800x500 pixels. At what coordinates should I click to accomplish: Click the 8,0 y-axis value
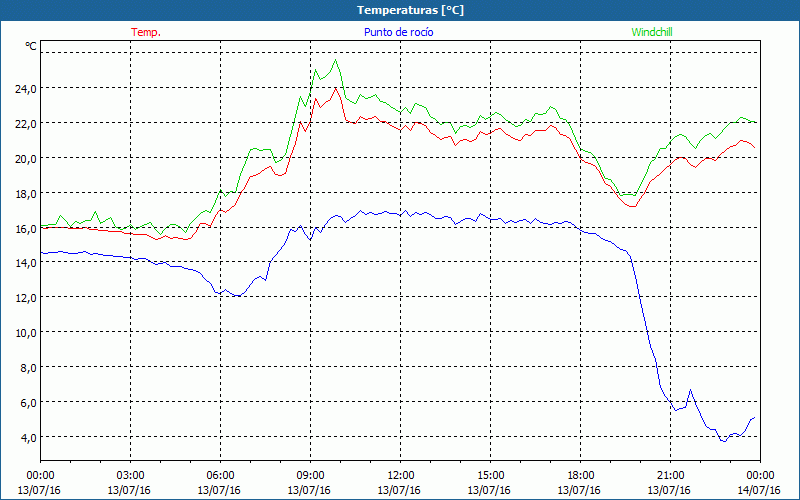(x=28, y=368)
